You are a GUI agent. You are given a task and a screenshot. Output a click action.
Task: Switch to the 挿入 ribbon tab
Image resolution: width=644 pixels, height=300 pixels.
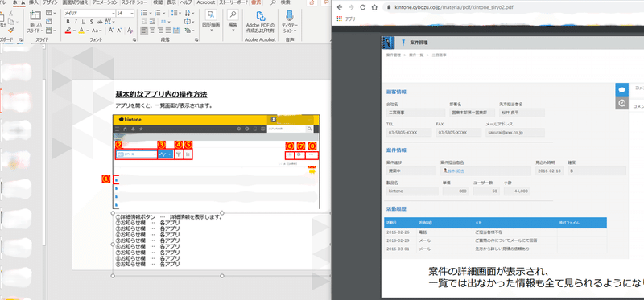click(34, 2)
